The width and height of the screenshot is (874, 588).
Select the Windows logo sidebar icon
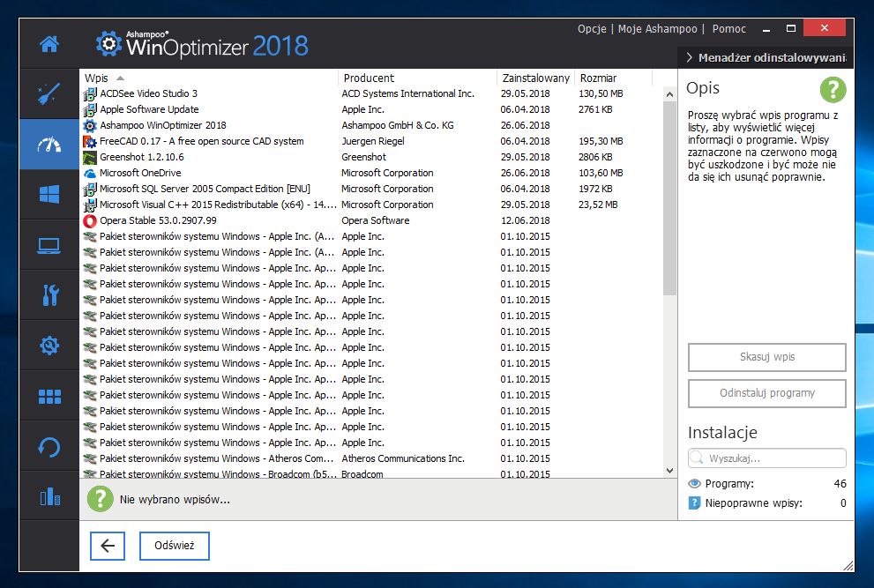tap(49, 195)
